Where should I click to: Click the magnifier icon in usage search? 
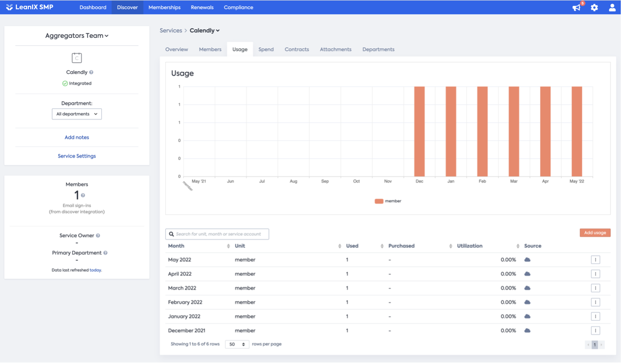(x=172, y=235)
